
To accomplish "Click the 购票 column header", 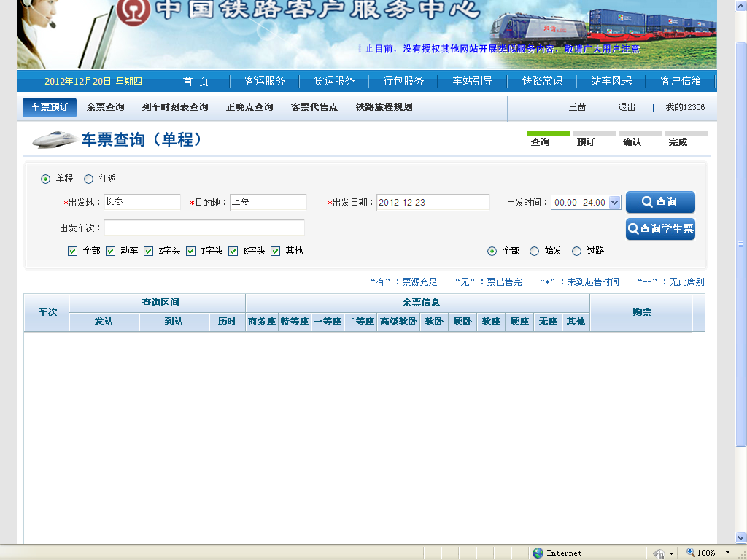I will 641,312.
